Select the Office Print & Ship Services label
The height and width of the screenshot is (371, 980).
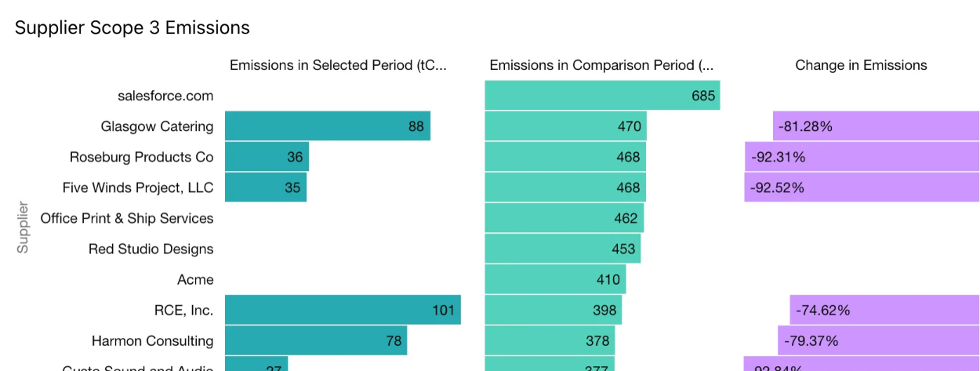coord(127,218)
